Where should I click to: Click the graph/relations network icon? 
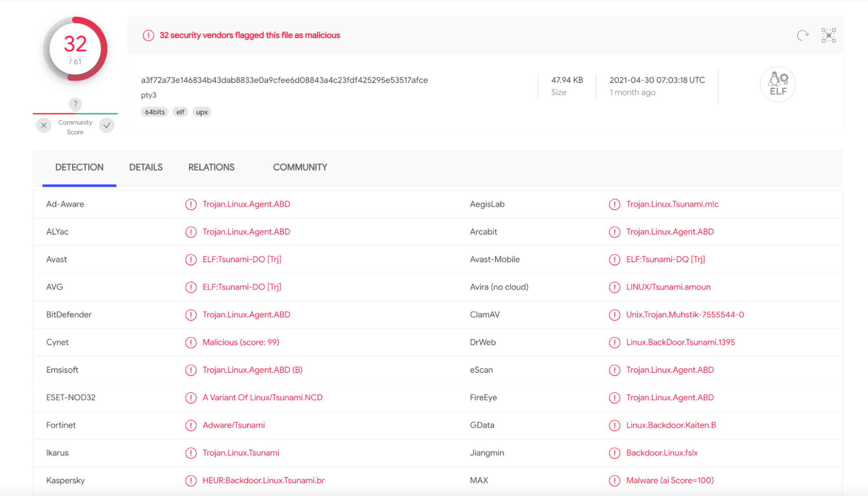point(828,35)
